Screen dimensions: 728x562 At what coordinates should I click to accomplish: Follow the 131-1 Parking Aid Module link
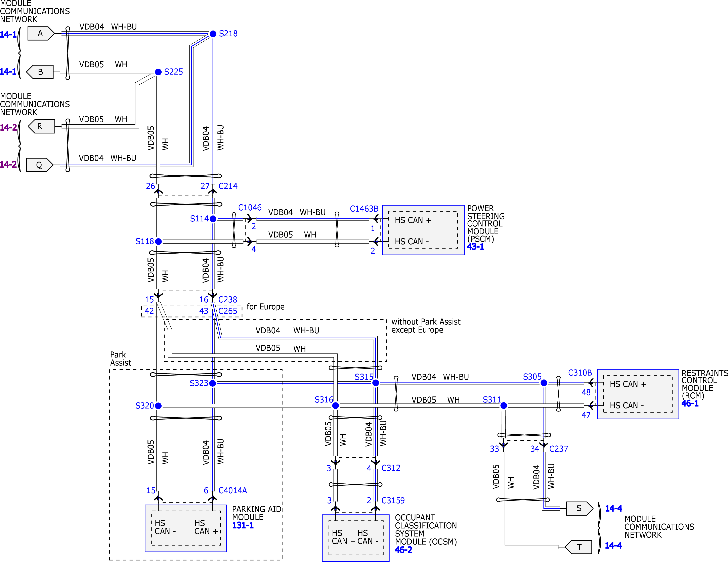tap(243, 525)
